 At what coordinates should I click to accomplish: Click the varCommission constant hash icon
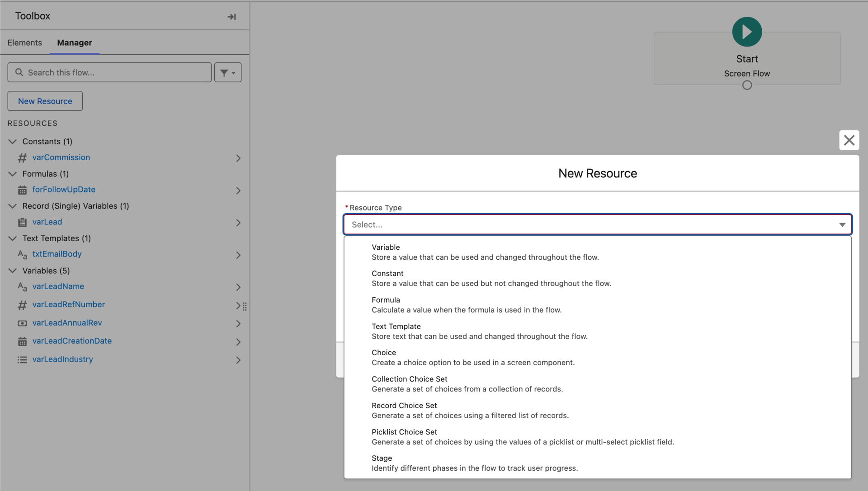[x=23, y=158]
